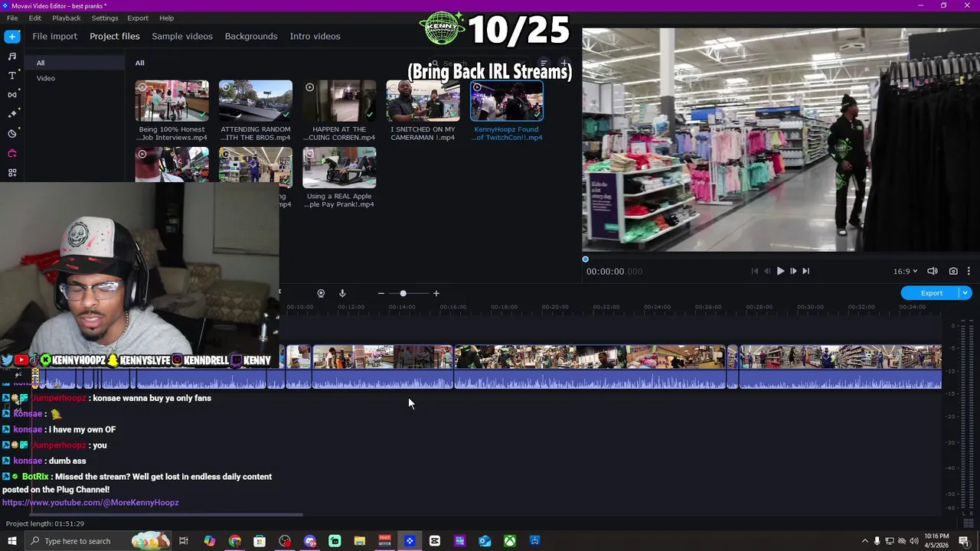This screenshot has width=980, height=551.
Task: Open the Edit menu
Action: pos(35,18)
